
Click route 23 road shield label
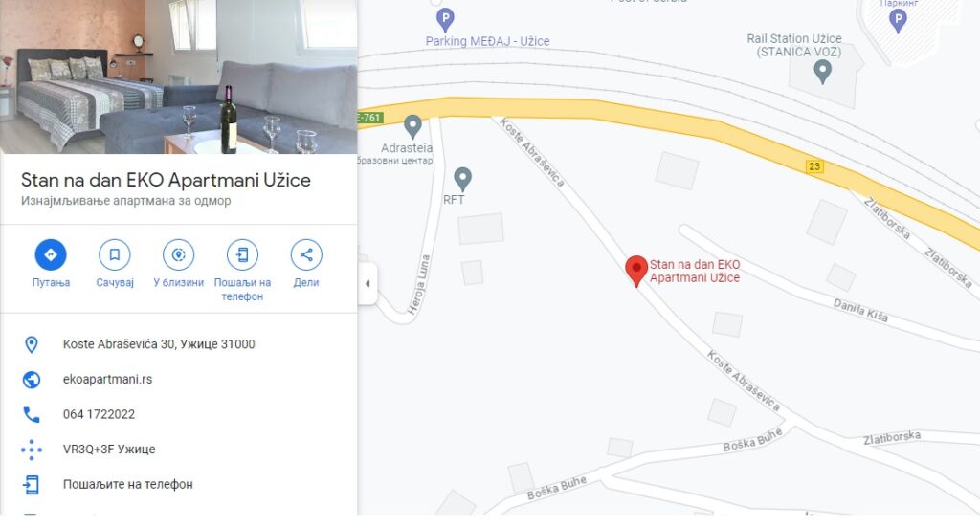point(813,166)
